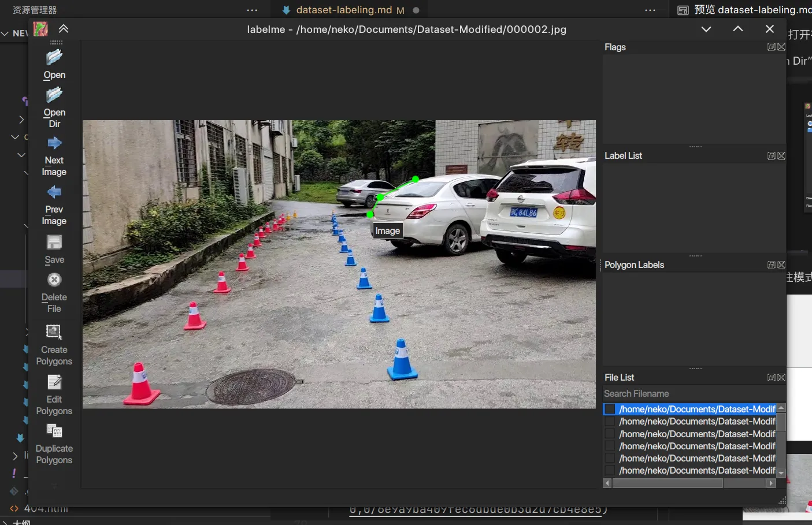Close the Label List panel

[x=781, y=156]
